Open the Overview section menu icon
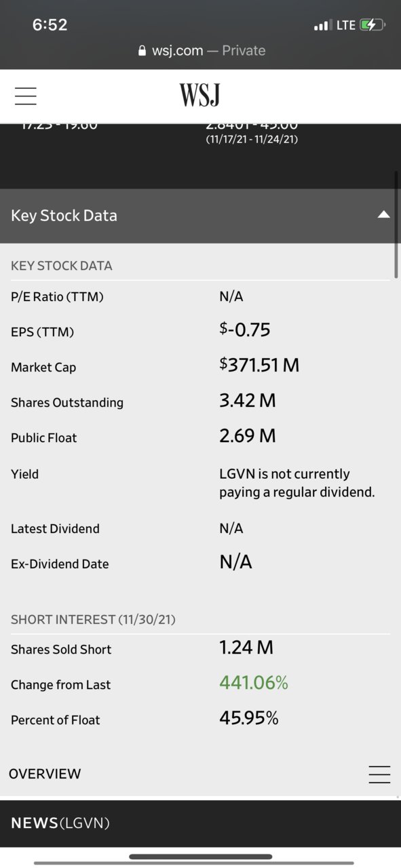Viewport: 401px width, 868px height. point(379,774)
